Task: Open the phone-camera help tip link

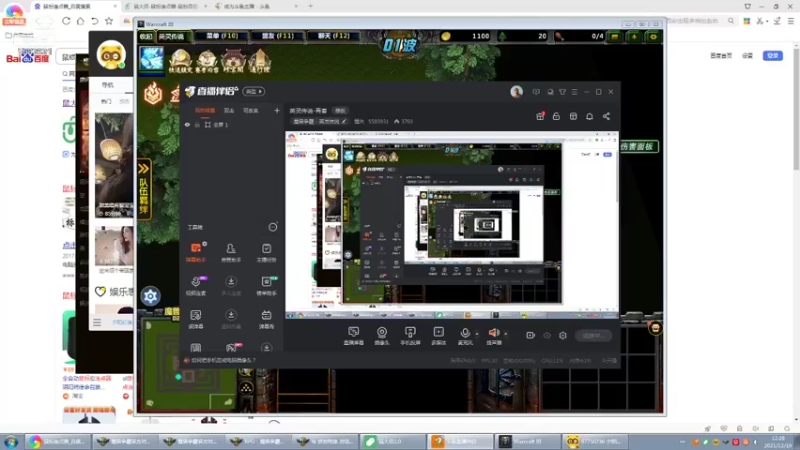Action: [223, 360]
